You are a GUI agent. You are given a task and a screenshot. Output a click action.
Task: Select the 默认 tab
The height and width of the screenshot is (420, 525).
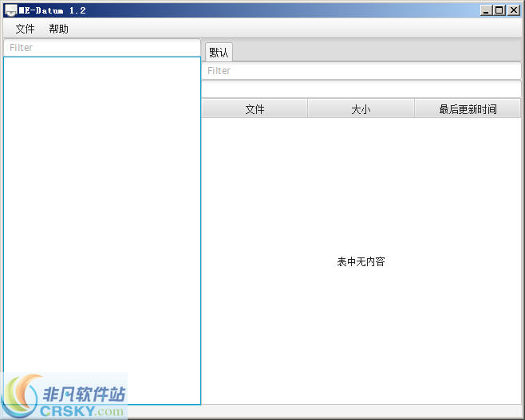pos(219,52)
